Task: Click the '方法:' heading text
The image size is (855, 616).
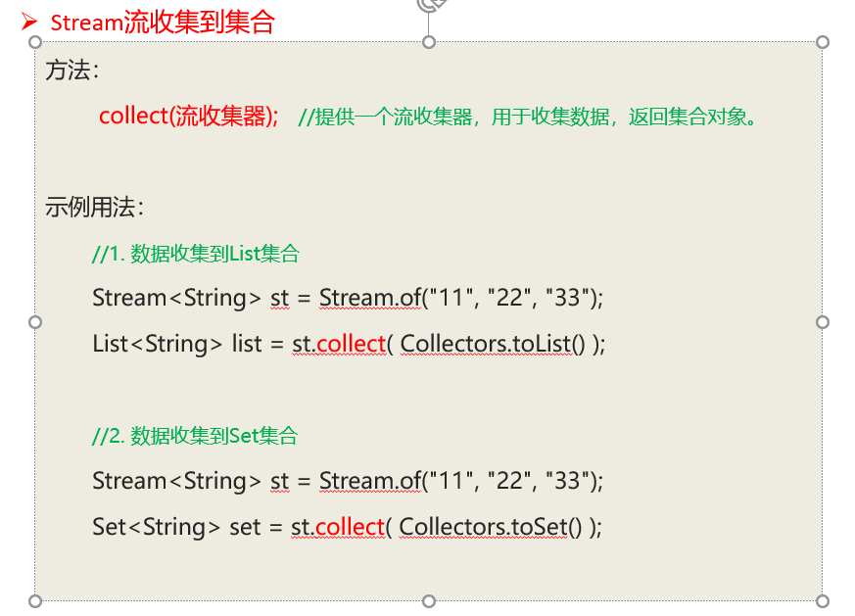Action: pos(71,71)
